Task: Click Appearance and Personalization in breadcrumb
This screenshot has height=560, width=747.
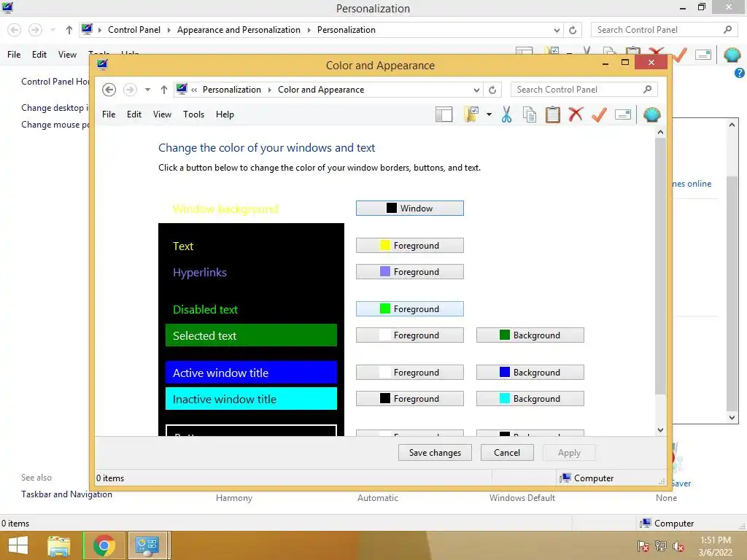Action: [x=239, y=29]
